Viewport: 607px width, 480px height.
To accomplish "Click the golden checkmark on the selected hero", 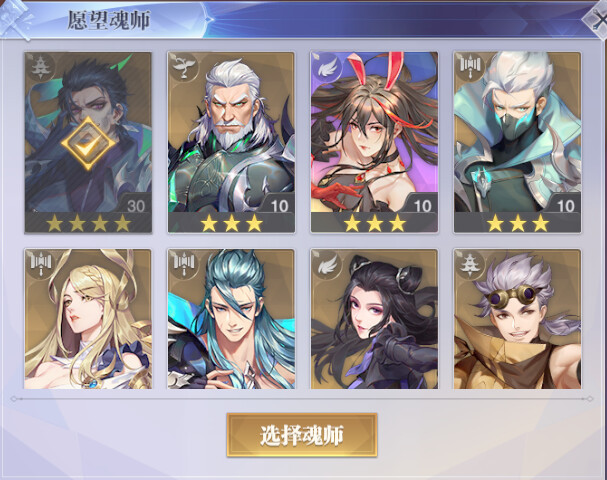I will [x=88, y=143].
